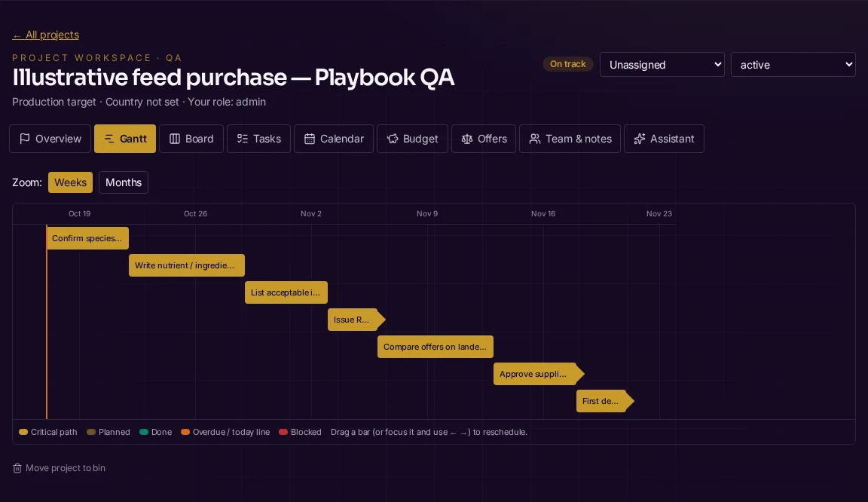Viewport: 868px width, 502px height.
Task: Select the Write nutrient / ingredie... bar
Action: point(187,265)
